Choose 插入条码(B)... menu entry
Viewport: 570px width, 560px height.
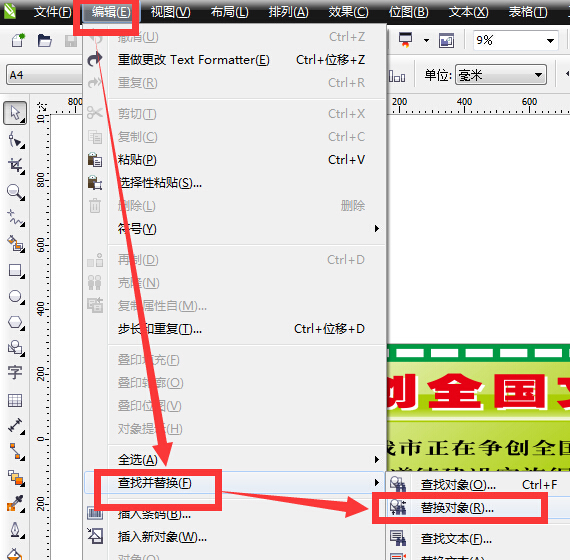pos(235,513)
